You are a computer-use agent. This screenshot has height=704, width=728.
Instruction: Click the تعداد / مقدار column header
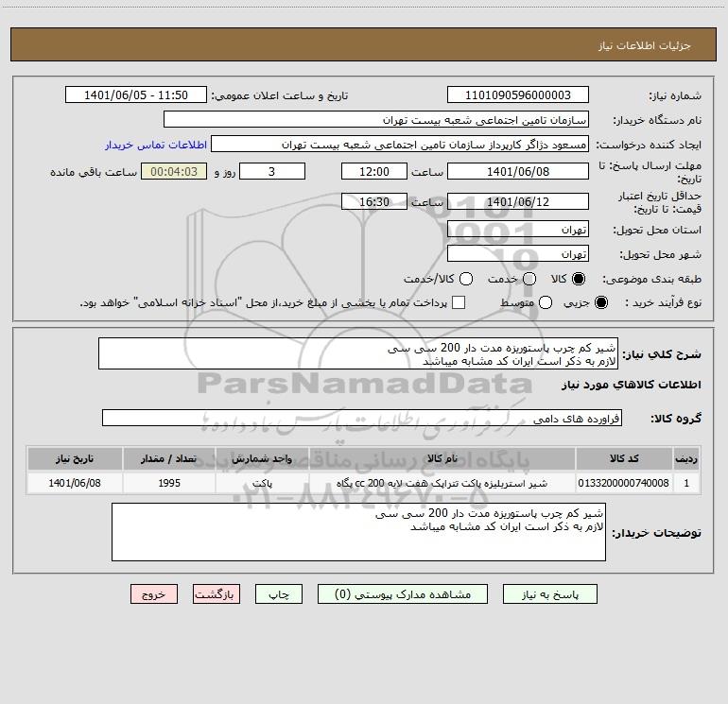[169, 458]
